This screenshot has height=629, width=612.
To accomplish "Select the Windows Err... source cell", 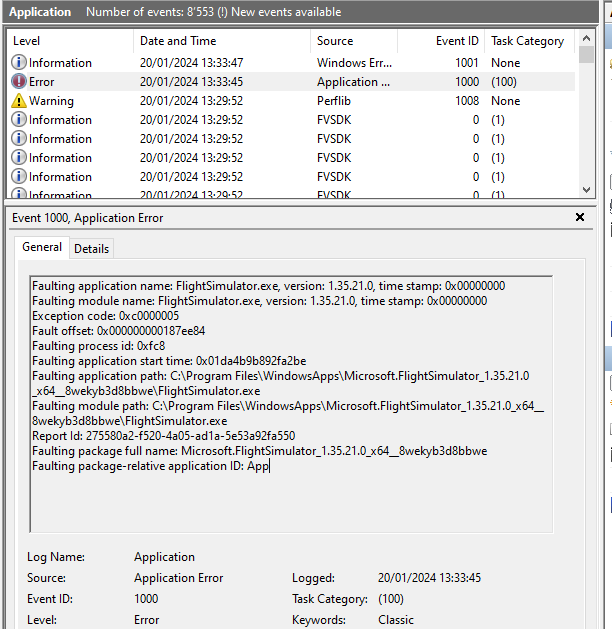I will point(354,63).
